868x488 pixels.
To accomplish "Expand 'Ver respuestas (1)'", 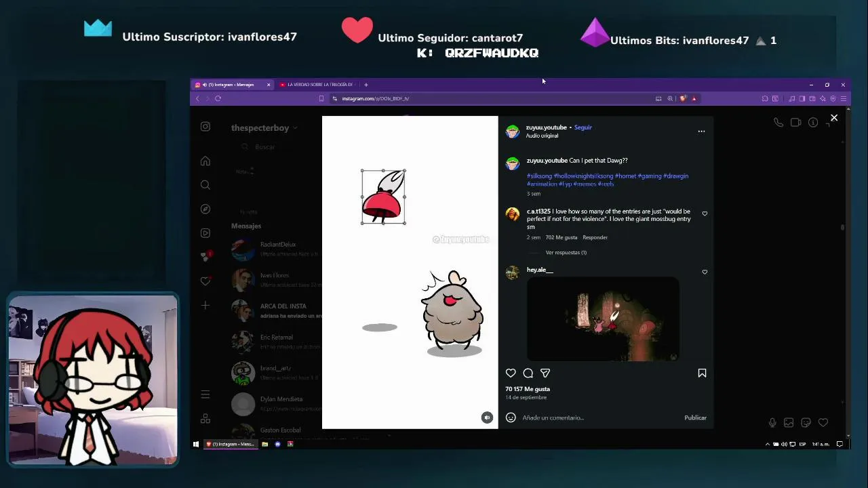I will tap(566, 252).
